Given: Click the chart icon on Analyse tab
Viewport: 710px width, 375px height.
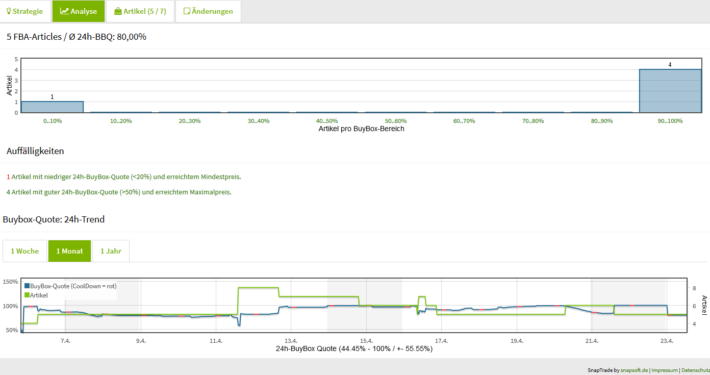Looking at the screenshot, I should pyautogui.click(x=64, y=11).
